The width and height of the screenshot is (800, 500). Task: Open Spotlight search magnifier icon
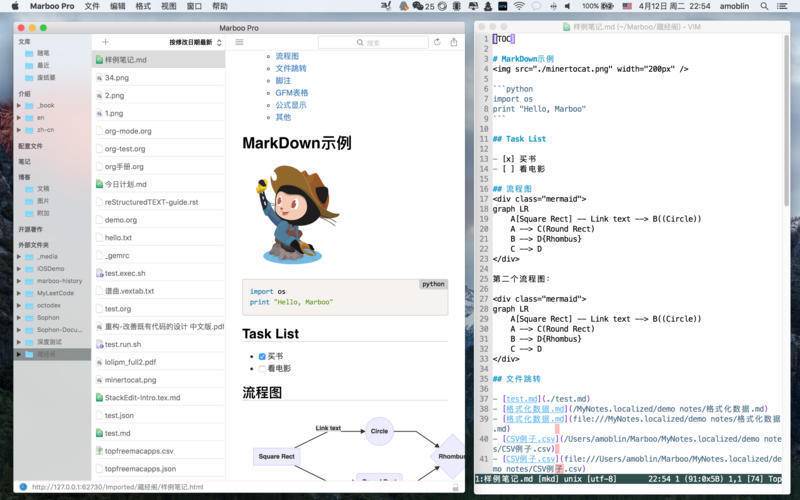[764, 6]
